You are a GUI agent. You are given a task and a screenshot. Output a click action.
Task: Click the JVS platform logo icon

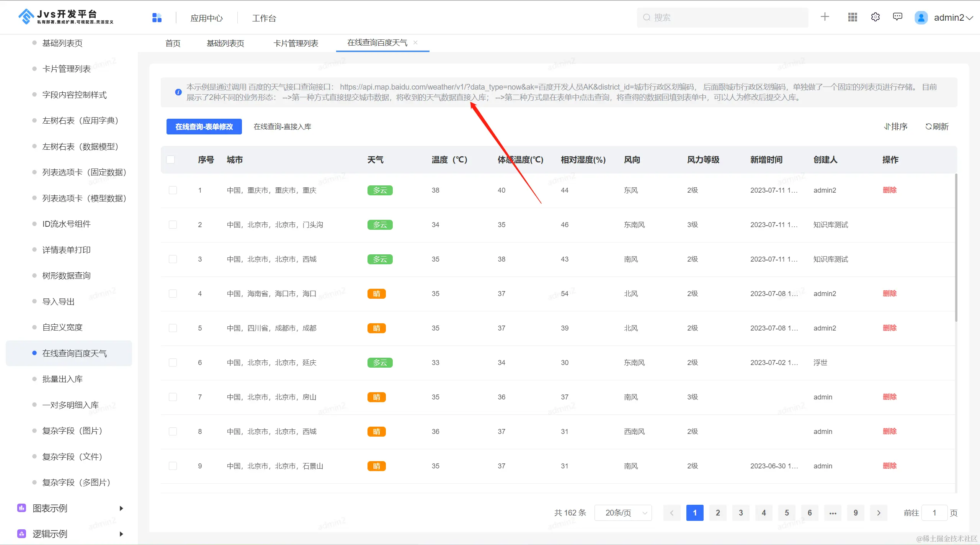coord(26,16)
